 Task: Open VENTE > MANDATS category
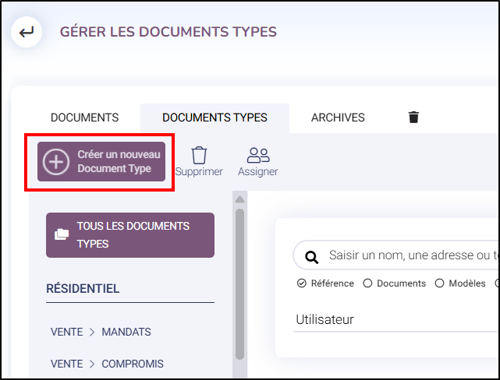point(101,332)
